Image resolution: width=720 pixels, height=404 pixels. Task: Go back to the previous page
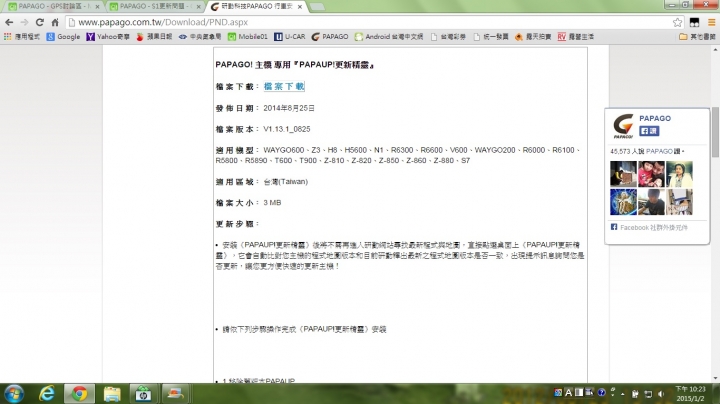(x=9, y=22)
